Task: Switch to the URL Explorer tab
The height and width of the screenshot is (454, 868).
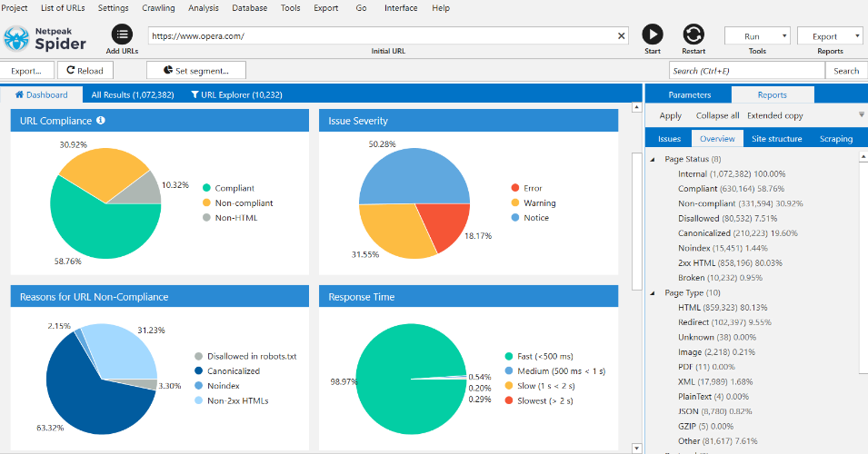Action: tap(236, 94)
